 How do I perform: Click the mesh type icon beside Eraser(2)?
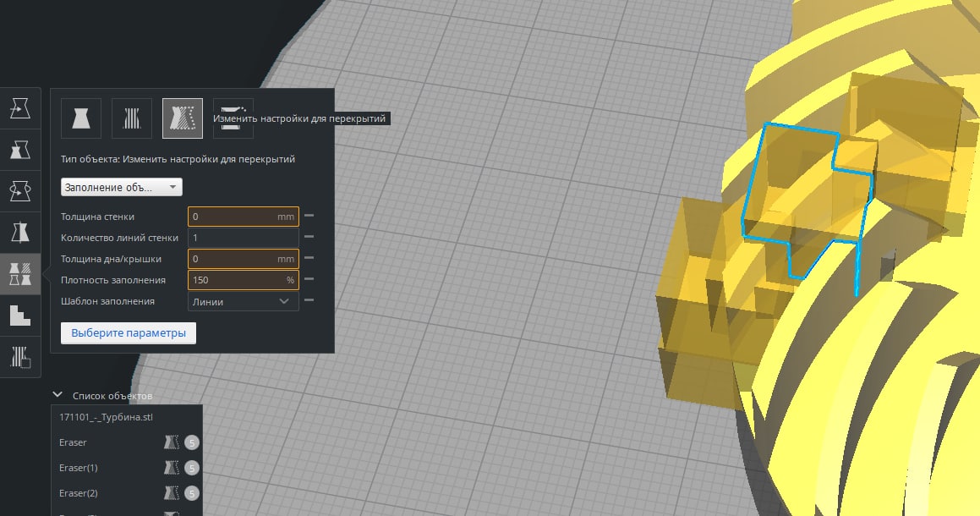pos(172,493)
